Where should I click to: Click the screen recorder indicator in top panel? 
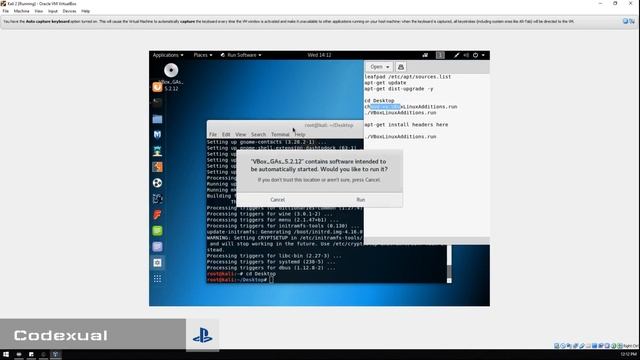425,55
